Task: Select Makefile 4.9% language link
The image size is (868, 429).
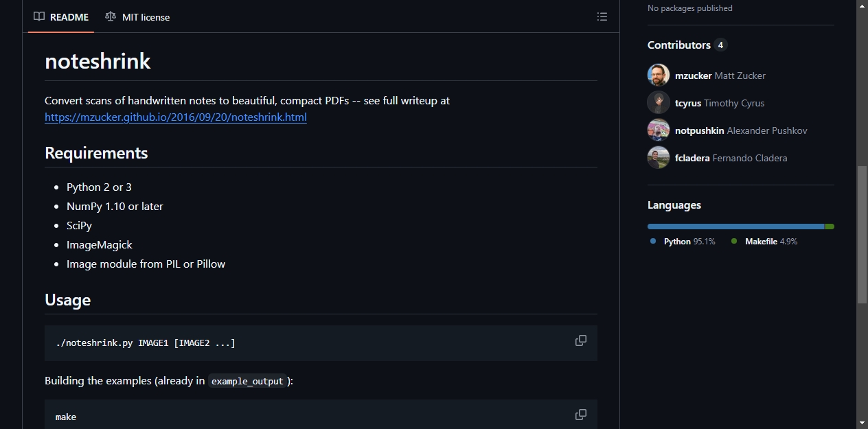Action: pyautogui.click(x=765, y=242)
